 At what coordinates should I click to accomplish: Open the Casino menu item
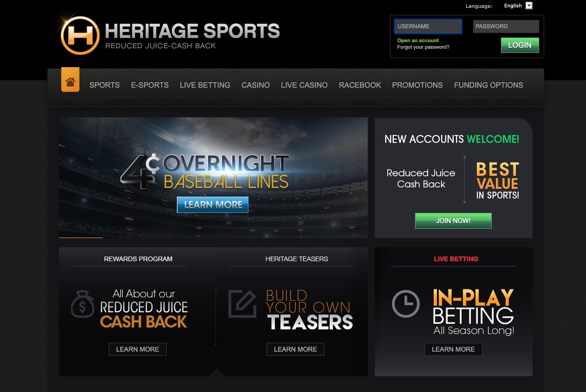pyautogui.click(x=255, y=85)
